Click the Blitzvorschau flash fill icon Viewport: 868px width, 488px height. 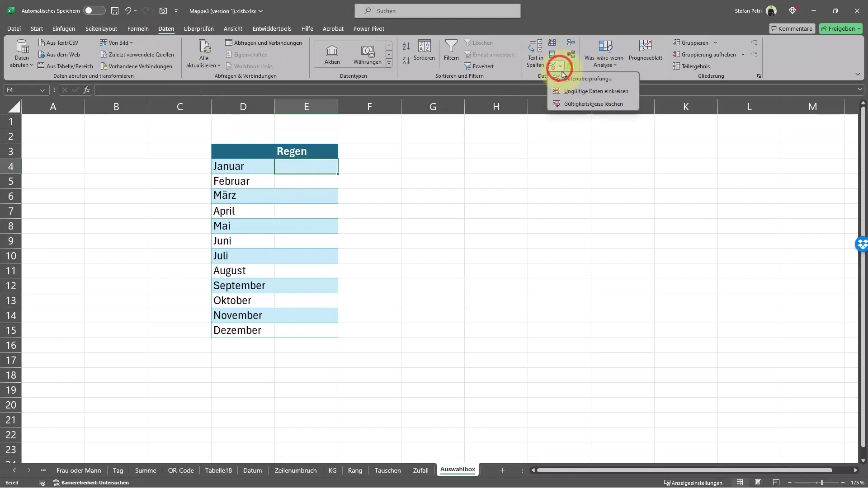[x=552, y=42]
